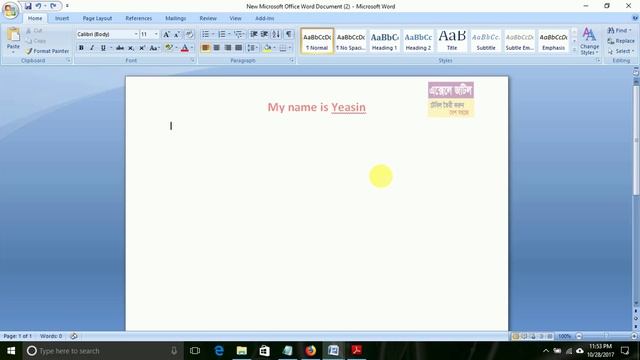Clear formatting icon
The width and height of the screenshot is (640, 360).
tap(189, 34)
